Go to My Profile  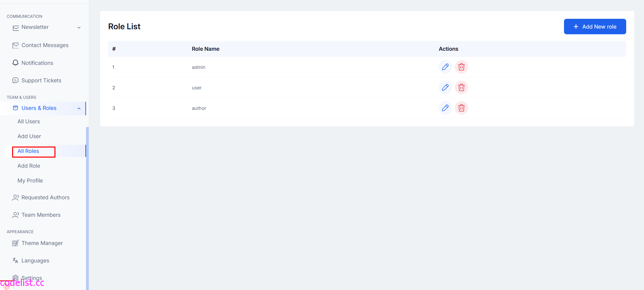(30, 180)
